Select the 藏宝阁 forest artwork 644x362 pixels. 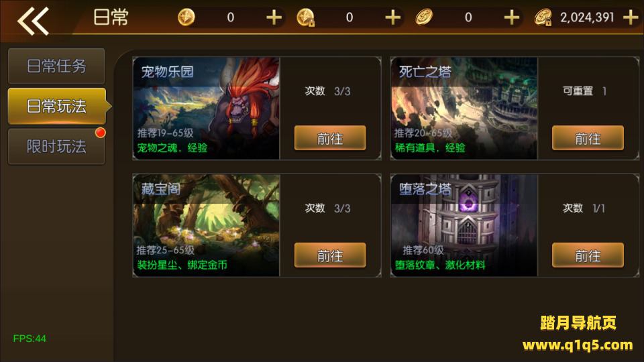coord(206,225)
